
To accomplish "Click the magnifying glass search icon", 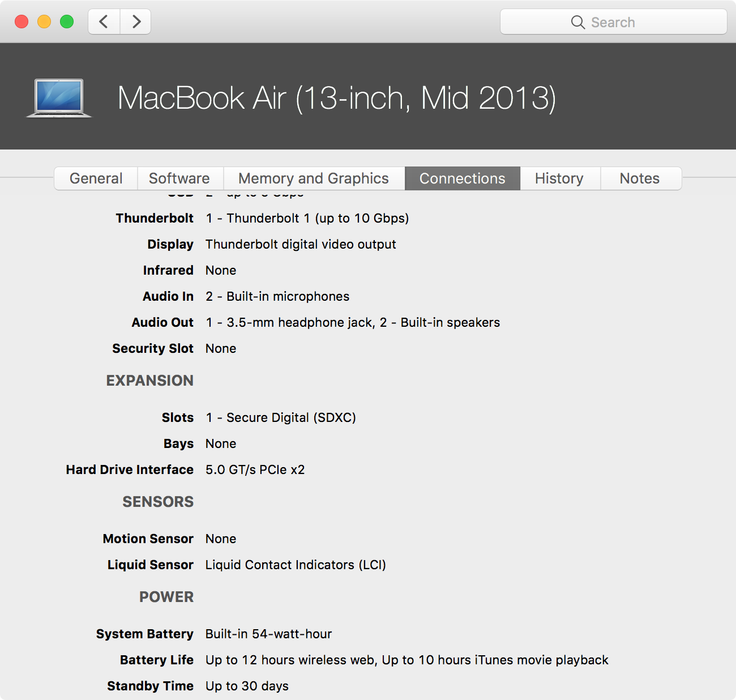I will tap(577, 22).
